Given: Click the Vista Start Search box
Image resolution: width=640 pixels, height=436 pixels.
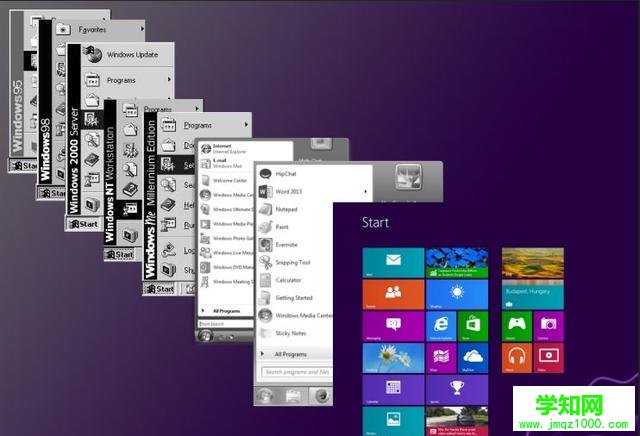Looking at the screenshot, I should point(226,324).
